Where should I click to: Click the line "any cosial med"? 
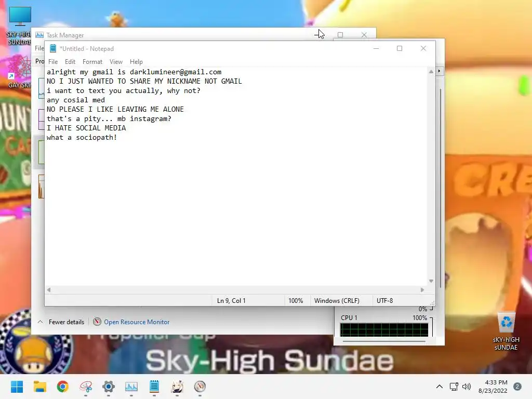pyautogui.click(x=76, y=100)
